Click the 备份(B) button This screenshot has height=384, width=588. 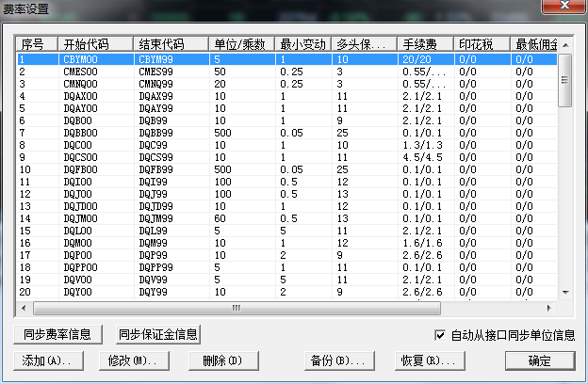point(339,360)
